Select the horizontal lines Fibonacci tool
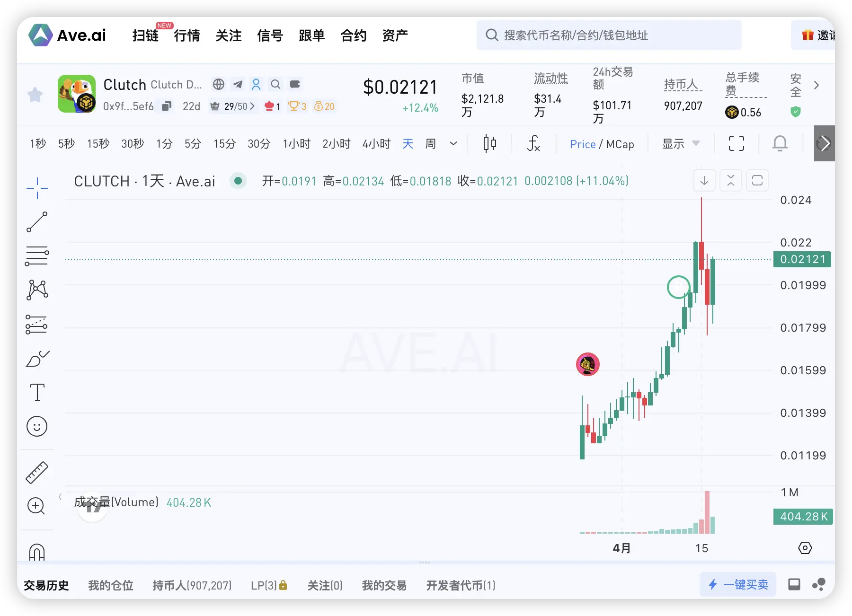Viewport: 852px width, 616px height. 37,256
